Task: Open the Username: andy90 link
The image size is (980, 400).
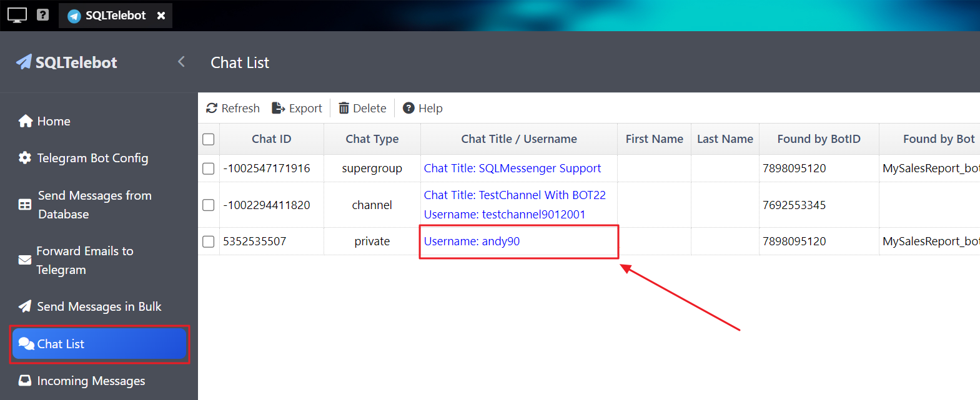Action: click(472, 241)
